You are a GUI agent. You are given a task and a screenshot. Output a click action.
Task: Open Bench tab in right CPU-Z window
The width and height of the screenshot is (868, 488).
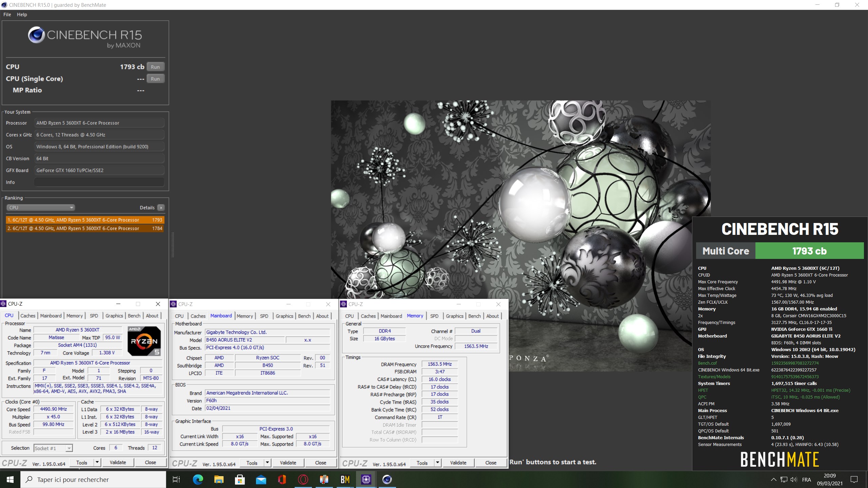(474, 316)
